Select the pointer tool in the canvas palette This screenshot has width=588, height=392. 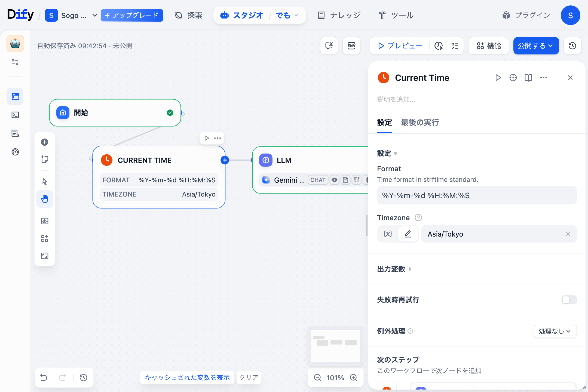44,181
